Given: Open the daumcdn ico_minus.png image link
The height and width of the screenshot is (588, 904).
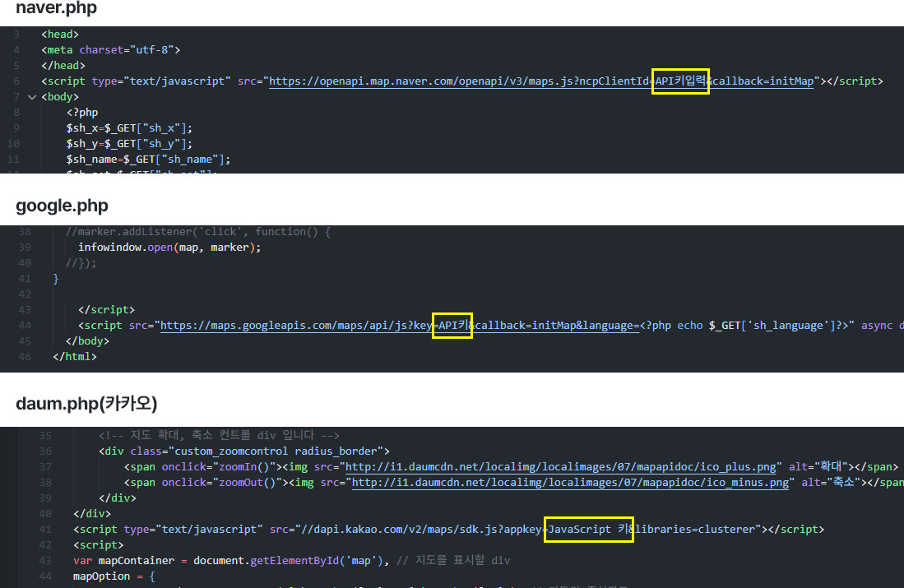Looking at the screenshot, I should point(570,483).
